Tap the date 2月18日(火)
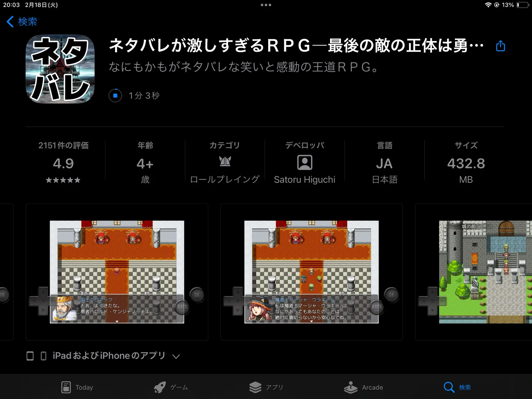The height and width of the screenshot is (399, 532). click(x=41, y=5)
